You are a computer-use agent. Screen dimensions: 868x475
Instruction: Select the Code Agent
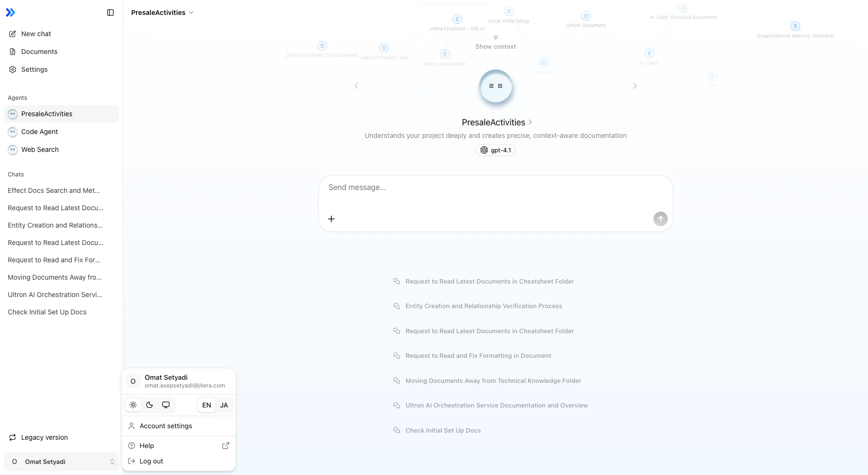click(61, 132)
